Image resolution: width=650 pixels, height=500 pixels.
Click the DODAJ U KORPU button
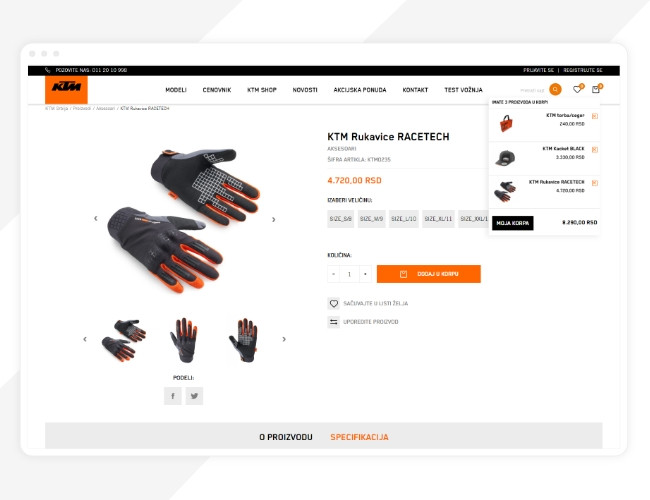(429, 274)
